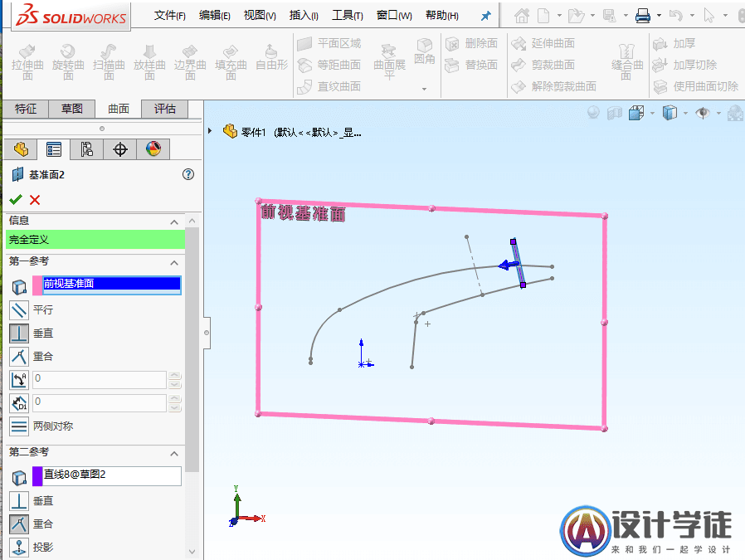
Task: Select the 曲面展平 surface flatten tool
Action: pos(389,61)
